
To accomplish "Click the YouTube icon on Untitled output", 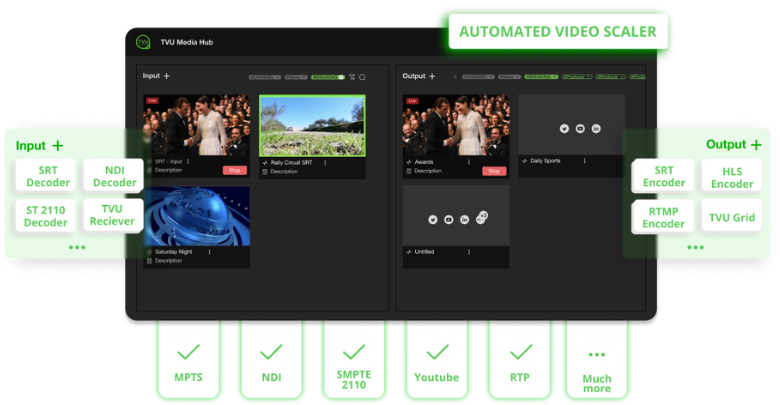I will (449, 219).
